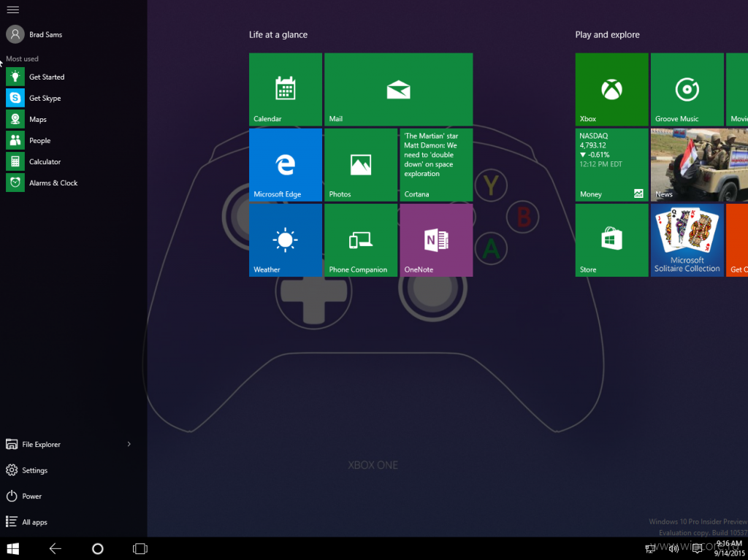Click the taskbar Back arrow

click(x=56, y=548)
